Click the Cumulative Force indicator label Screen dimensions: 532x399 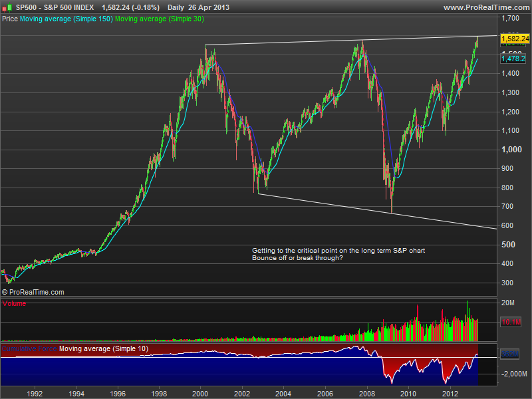pyautogui.click(x=29, y=348)
